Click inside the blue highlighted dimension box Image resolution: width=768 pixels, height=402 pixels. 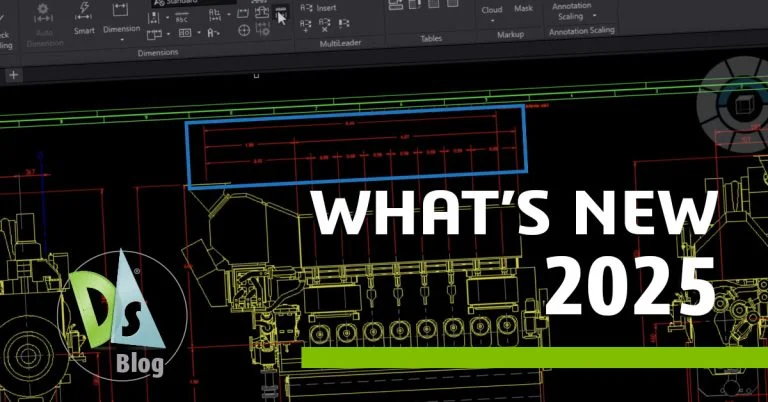click(x=356, y=145)
